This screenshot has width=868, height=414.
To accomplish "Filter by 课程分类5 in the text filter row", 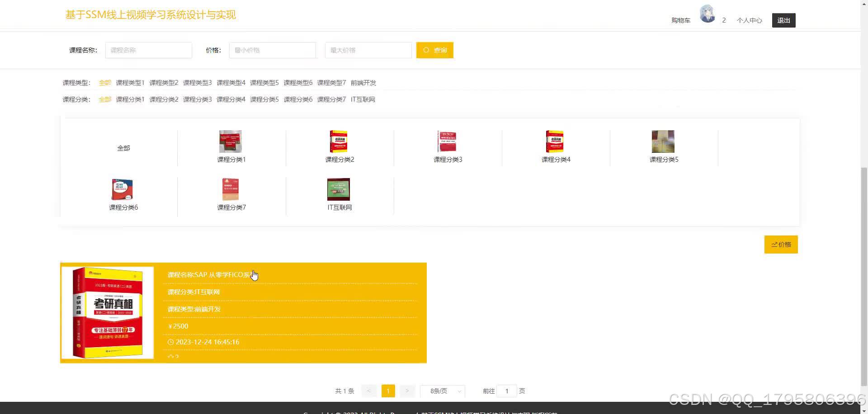I will (264, 99).
